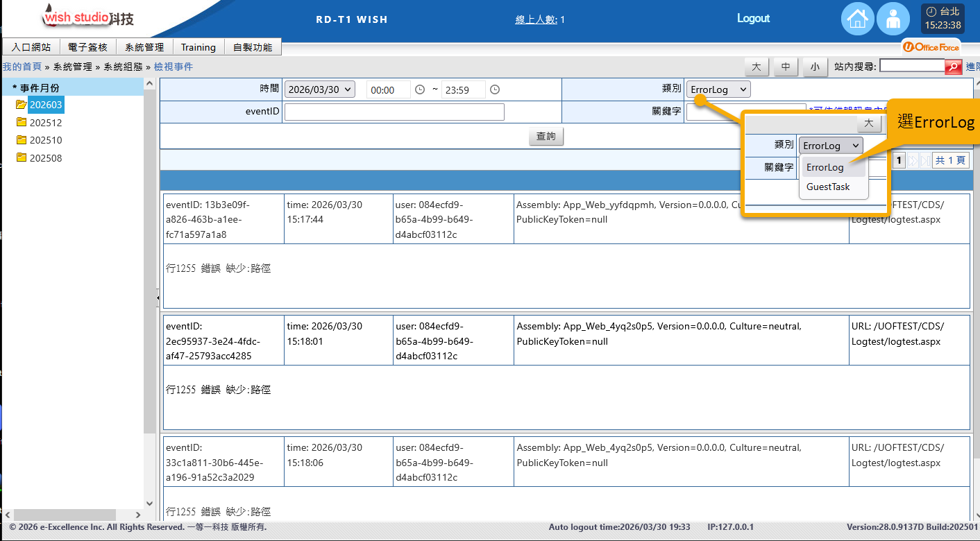Click the Logout link
980x541 pixels.
[x=753, y=19]
